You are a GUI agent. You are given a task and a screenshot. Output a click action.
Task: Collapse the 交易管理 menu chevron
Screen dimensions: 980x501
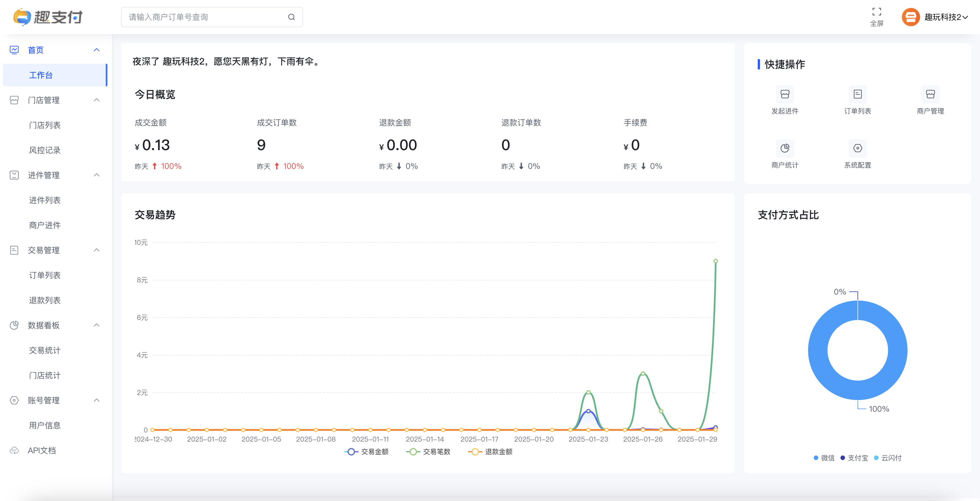[x=97, y=250]
